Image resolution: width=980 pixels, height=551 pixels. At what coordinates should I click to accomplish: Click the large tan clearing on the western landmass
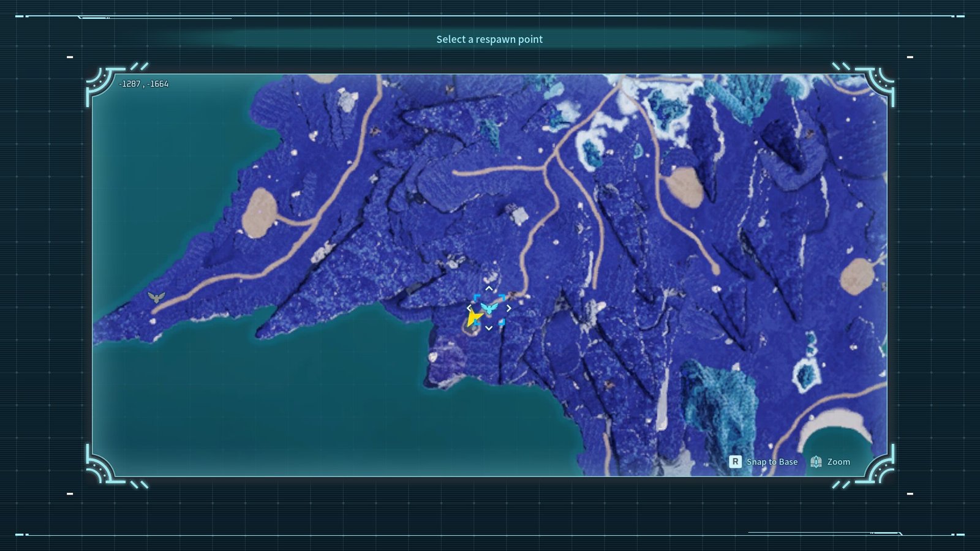260,214
